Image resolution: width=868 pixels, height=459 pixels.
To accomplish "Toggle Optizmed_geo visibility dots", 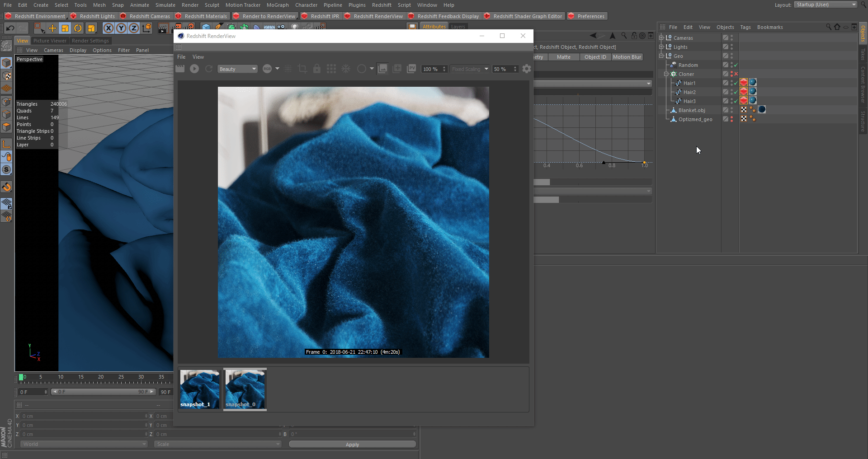I will click(x=731, y=119).
